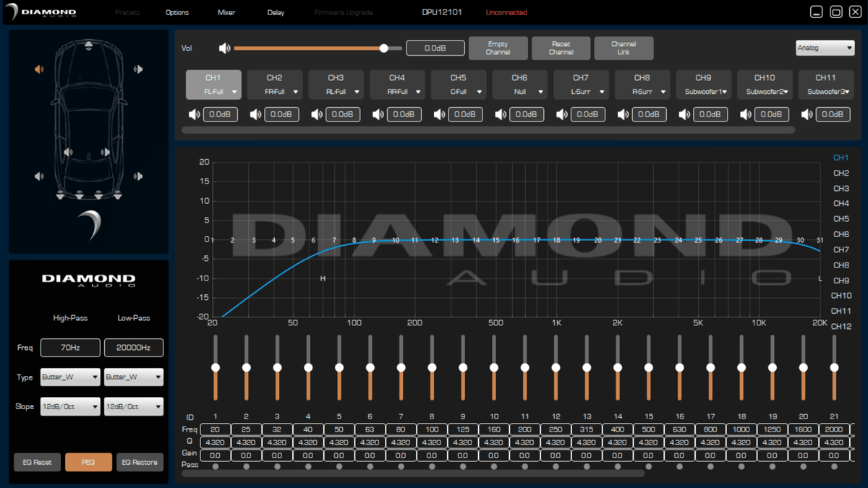Open the CH1 FL-Full assignment dropdown
Image resolution: width=868 pixels, height=488 pixels.
(213, 92)
